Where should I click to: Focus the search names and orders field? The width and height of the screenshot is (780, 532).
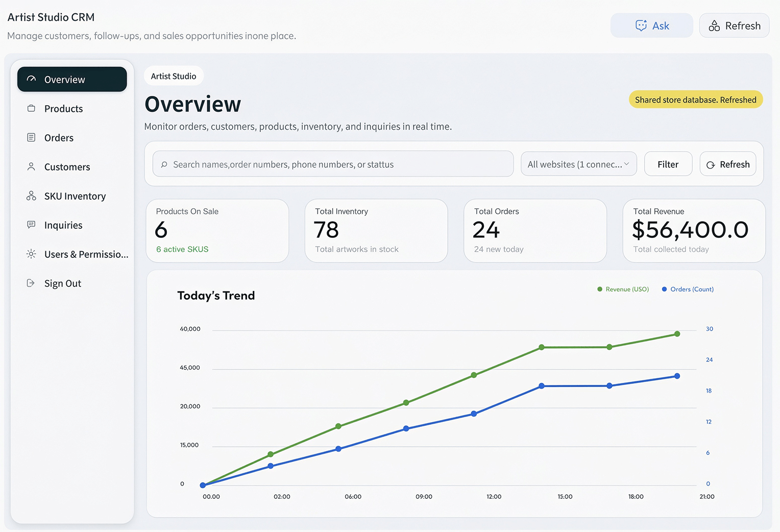click(x=333, y=164)
